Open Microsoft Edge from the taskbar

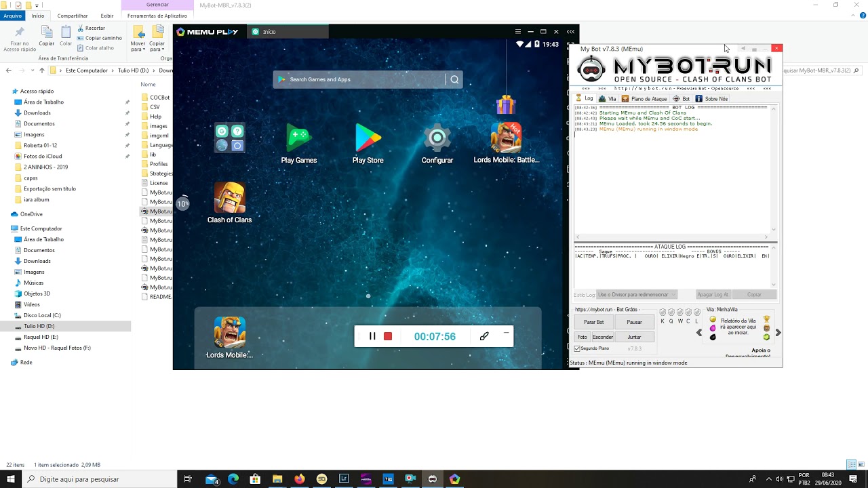(233, 479)
